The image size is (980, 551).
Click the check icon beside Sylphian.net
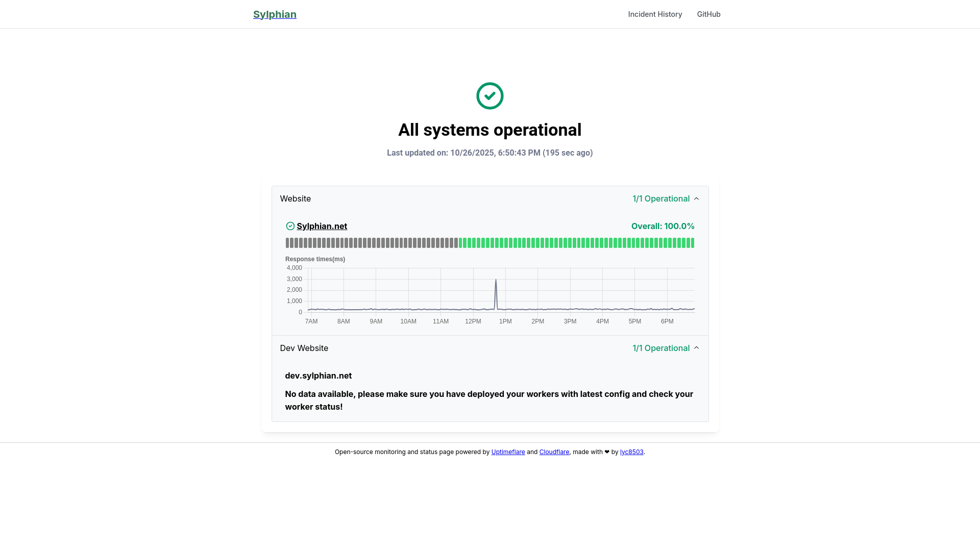pos(290,226)
